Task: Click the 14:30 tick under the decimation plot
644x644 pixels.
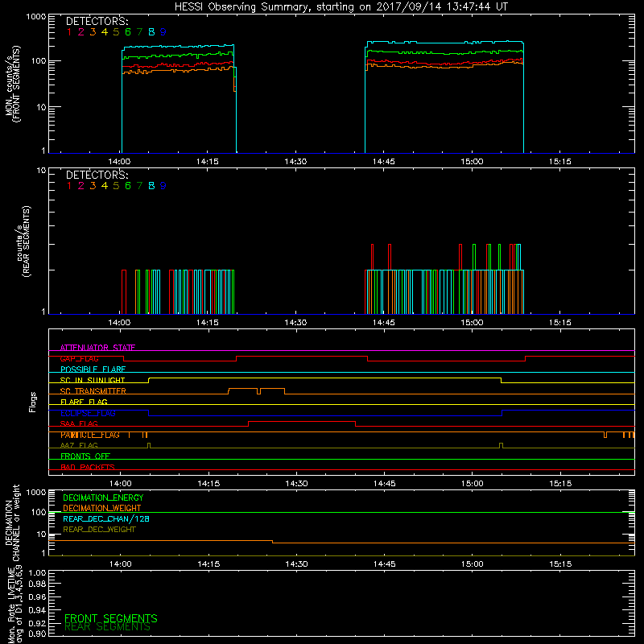Action: (296, 564)
